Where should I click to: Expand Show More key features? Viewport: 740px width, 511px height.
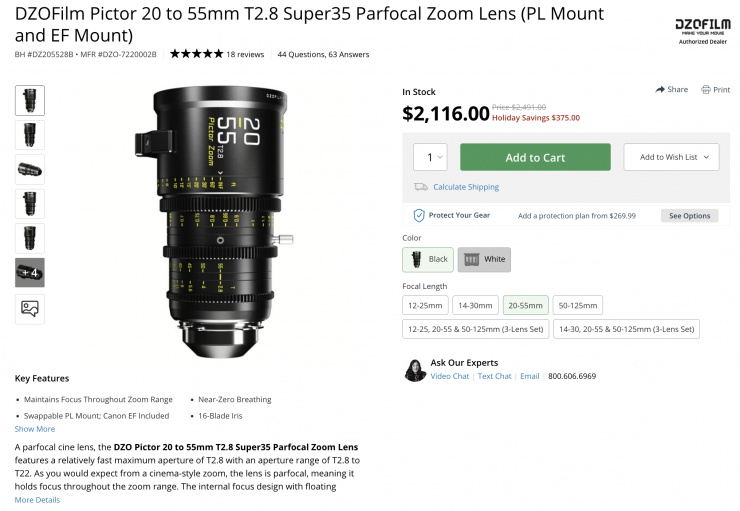pyautogui.click(x=35, y=429)
